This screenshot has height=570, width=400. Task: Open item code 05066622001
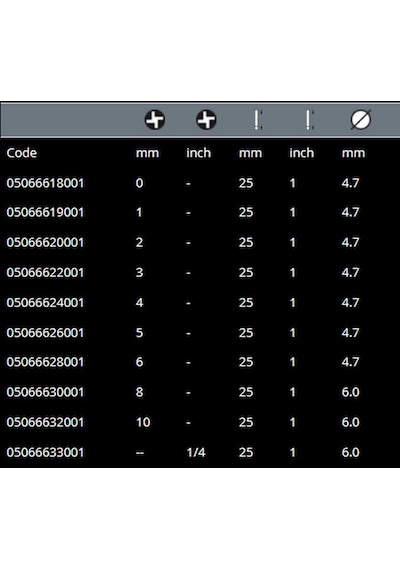tap(45, 273)
